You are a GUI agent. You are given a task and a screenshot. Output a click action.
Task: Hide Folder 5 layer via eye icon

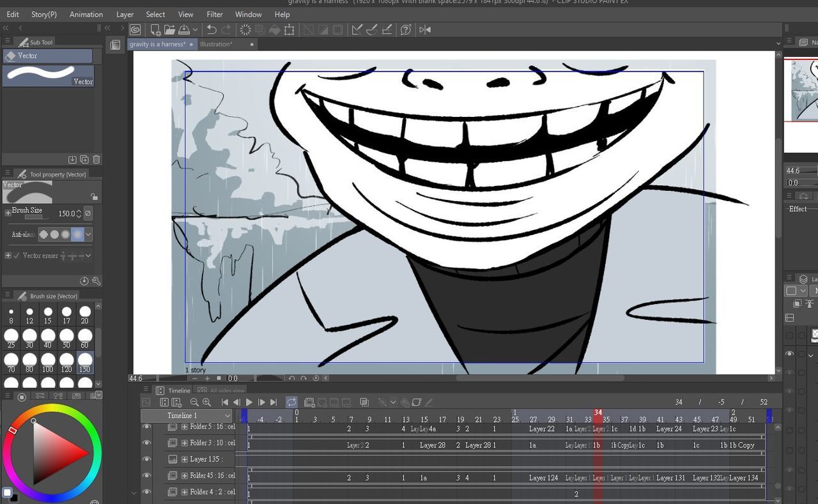click(147, 427)
